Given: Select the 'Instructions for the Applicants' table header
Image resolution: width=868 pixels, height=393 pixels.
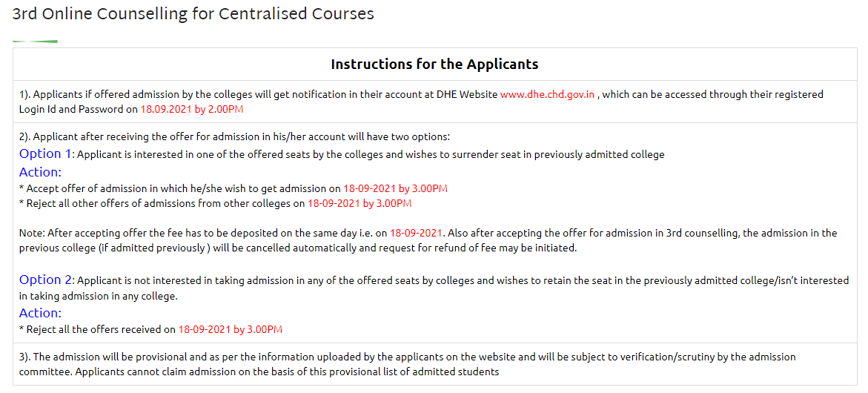Looking at the screenshot, I should click(434, 65).
